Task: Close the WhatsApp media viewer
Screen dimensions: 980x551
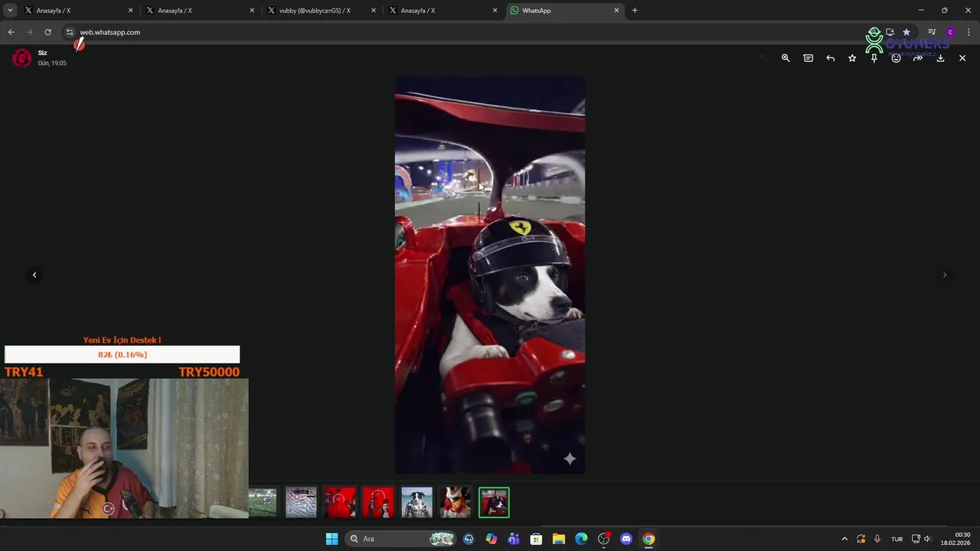Action: click(x=962, y=58)
